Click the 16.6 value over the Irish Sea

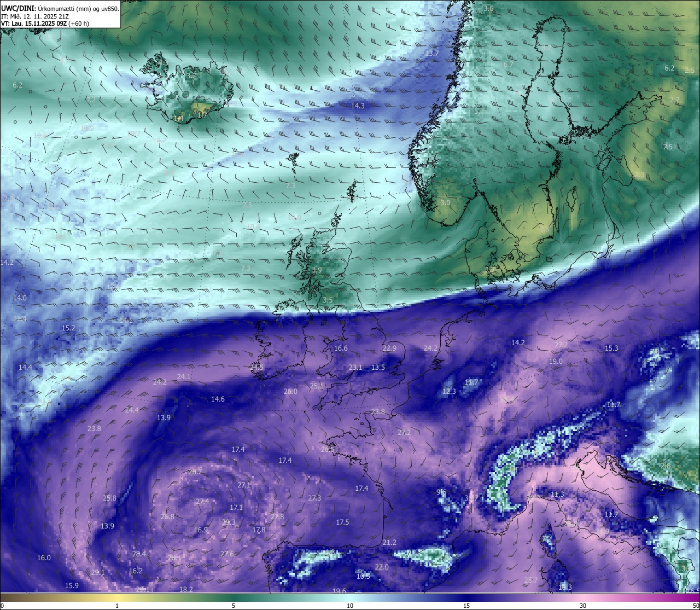341,348
